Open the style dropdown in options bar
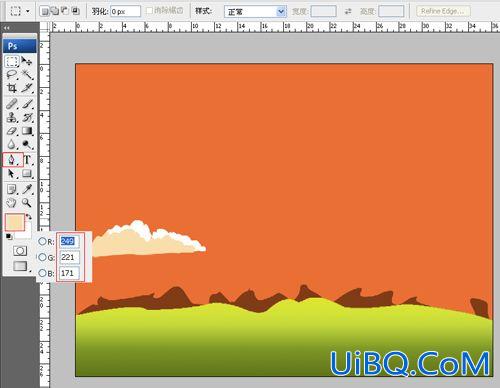Screen dimensions: 500x388 tap(255, 12)
